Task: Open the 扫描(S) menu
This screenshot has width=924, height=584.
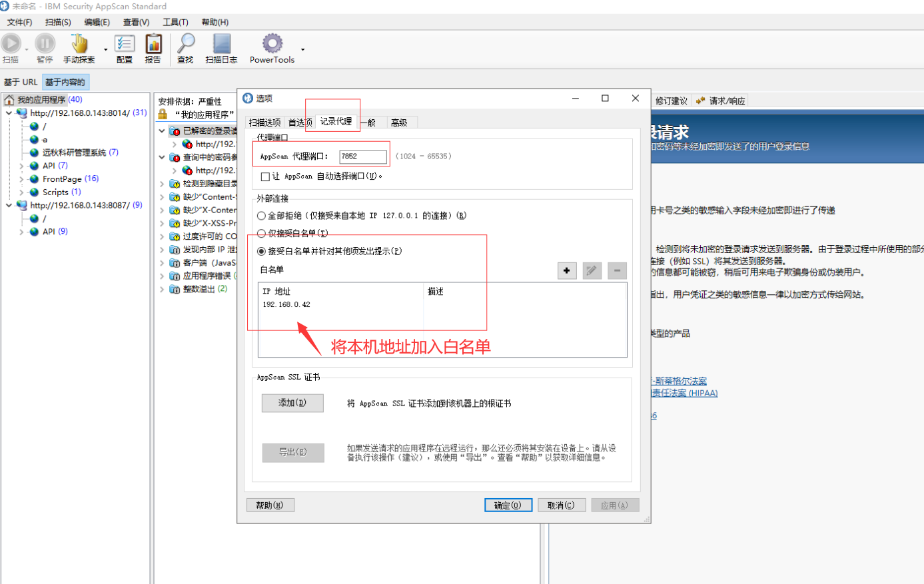Action: coord(58,22)
